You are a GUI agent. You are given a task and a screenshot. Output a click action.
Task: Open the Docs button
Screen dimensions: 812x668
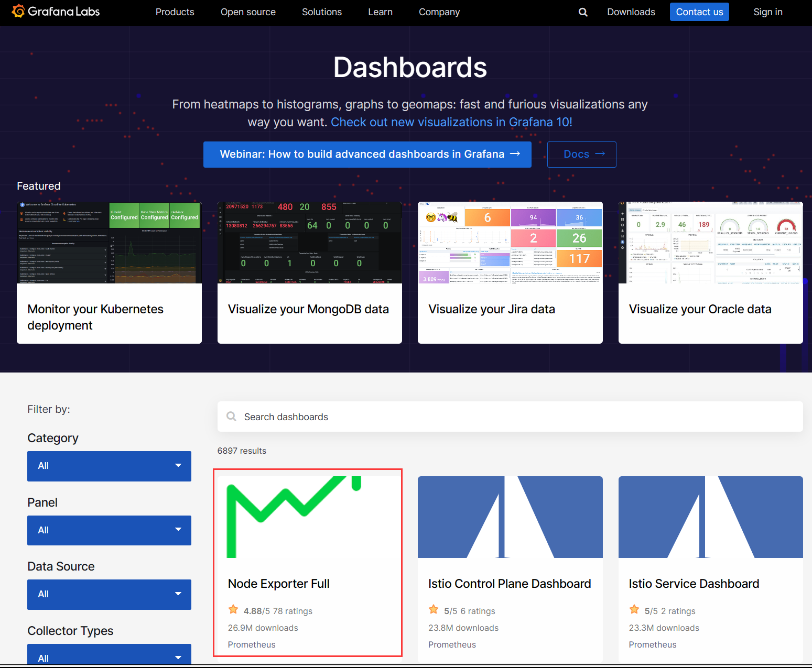582,155
